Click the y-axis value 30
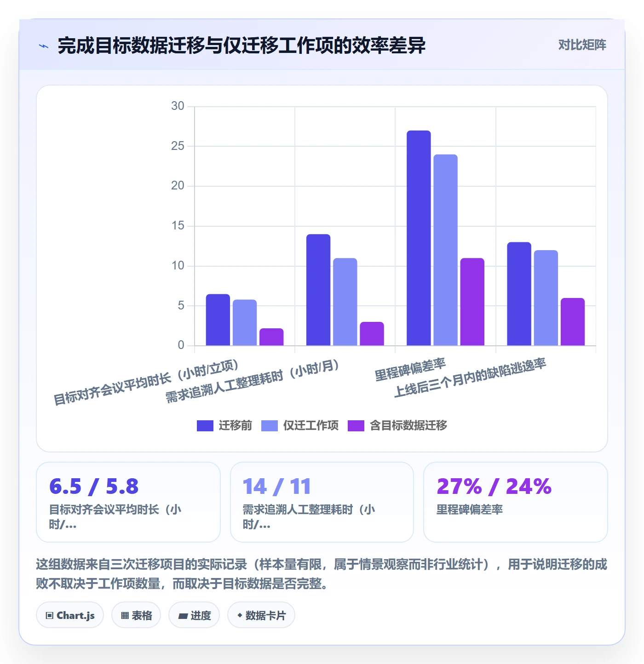Viewport: 644px width, 664px height. pyautogui.click(x=178, y=106)
